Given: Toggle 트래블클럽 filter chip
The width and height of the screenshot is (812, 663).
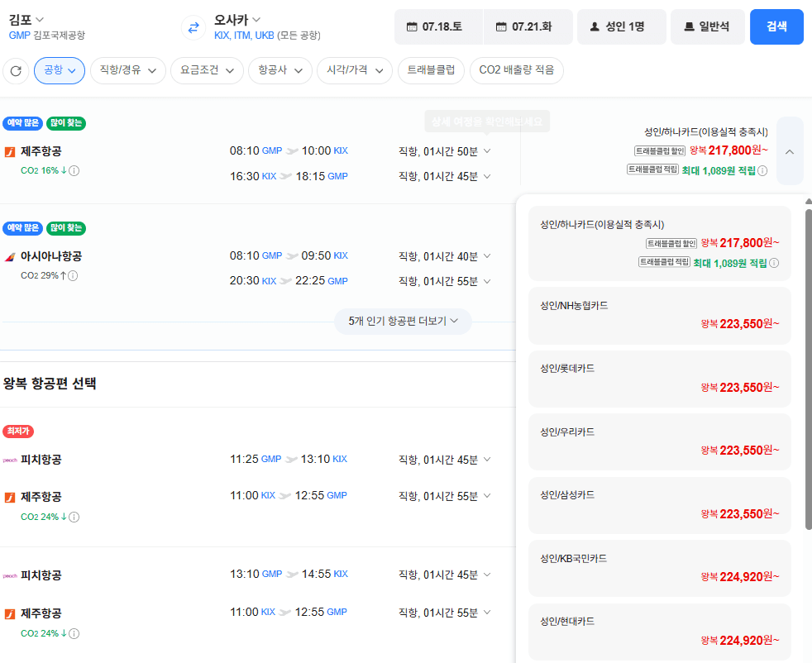Looking at the screenshot, I should pos(431,70).
